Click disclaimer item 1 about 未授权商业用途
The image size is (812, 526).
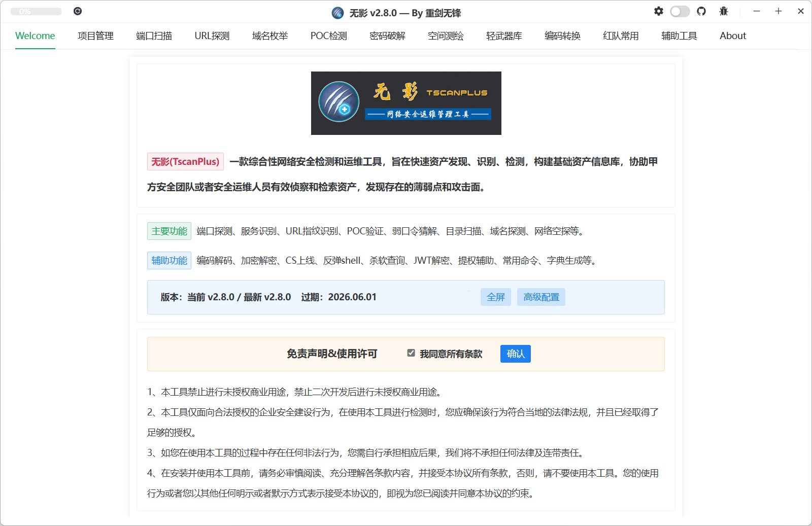pyautogui.click(x=296, y=392)
